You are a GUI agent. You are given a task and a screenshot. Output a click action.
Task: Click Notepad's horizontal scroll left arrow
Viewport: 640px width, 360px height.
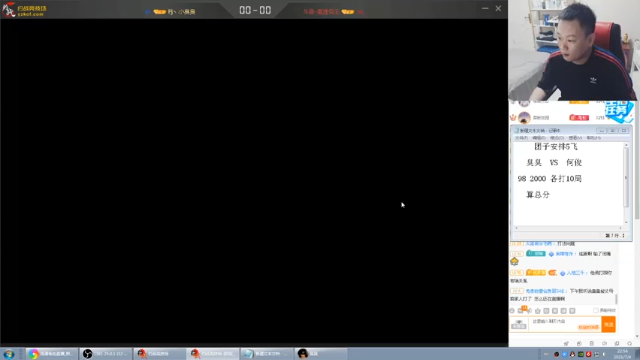tap(516, 228)
